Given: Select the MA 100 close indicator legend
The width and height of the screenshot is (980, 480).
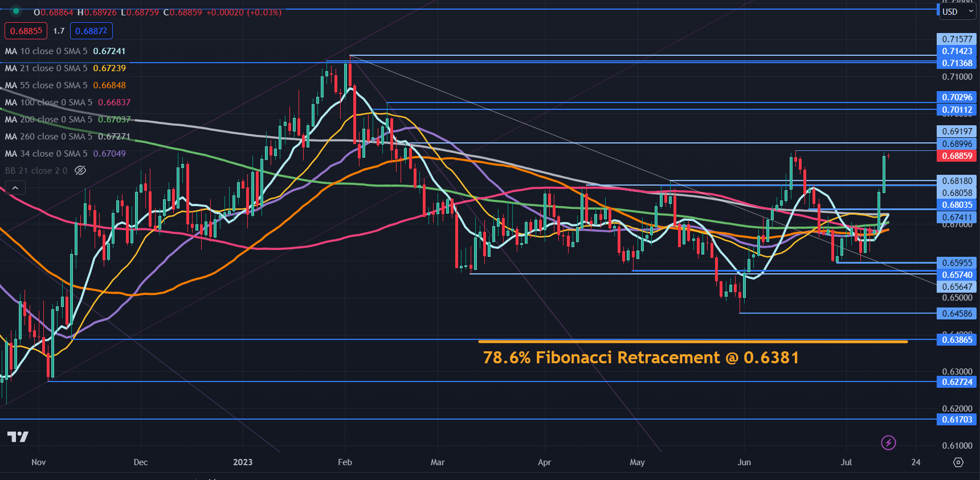Looking at the screenshot, I should 67,102.
